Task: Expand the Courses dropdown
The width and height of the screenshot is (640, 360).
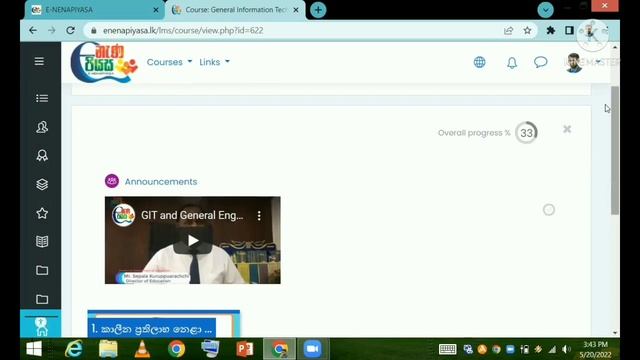Action: pyautogui.click(x=169, y=62)
